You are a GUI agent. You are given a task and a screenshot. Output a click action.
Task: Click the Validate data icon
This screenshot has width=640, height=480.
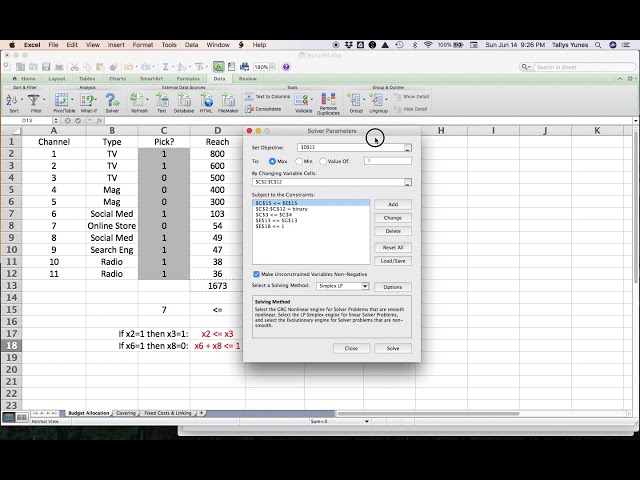[302, 100]
